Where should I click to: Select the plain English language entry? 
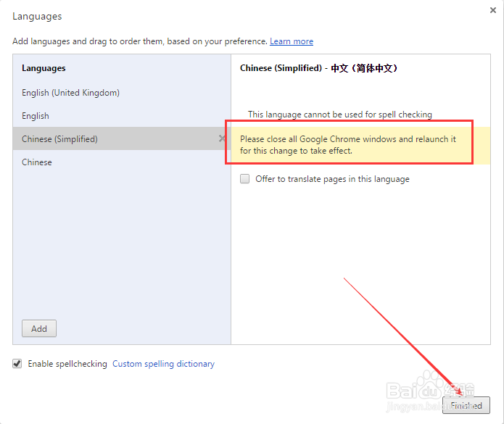122,116
